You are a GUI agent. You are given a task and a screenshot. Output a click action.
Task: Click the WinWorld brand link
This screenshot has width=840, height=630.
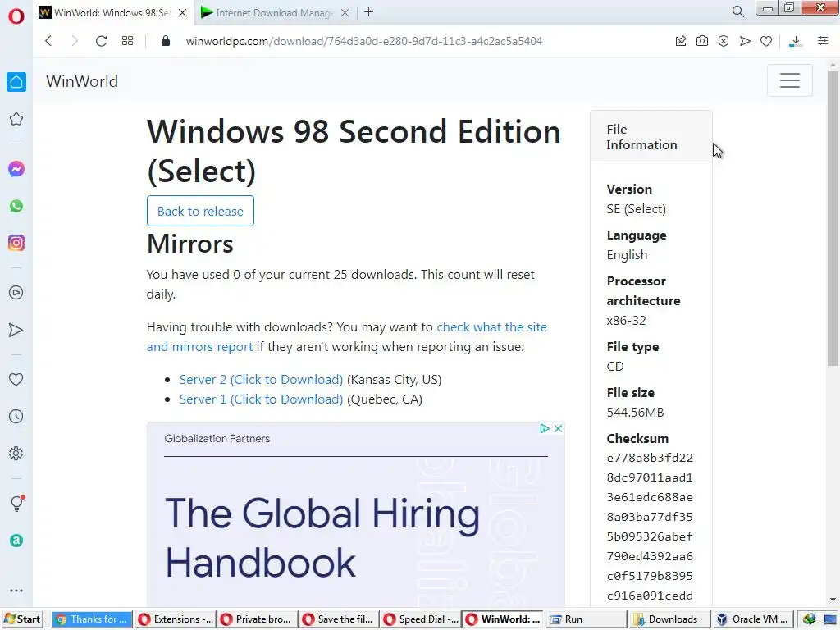(x=82, y=81)
